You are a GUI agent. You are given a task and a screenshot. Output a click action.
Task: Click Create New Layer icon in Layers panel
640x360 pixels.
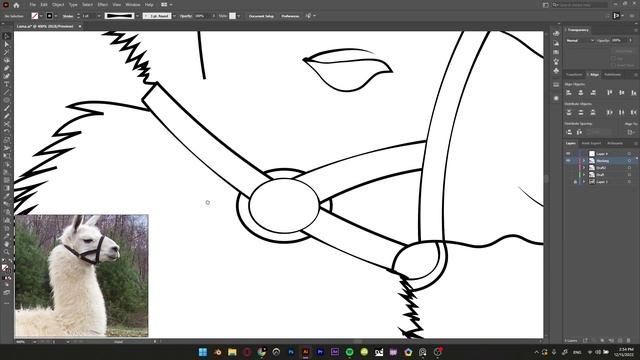[x=620, y=340]
